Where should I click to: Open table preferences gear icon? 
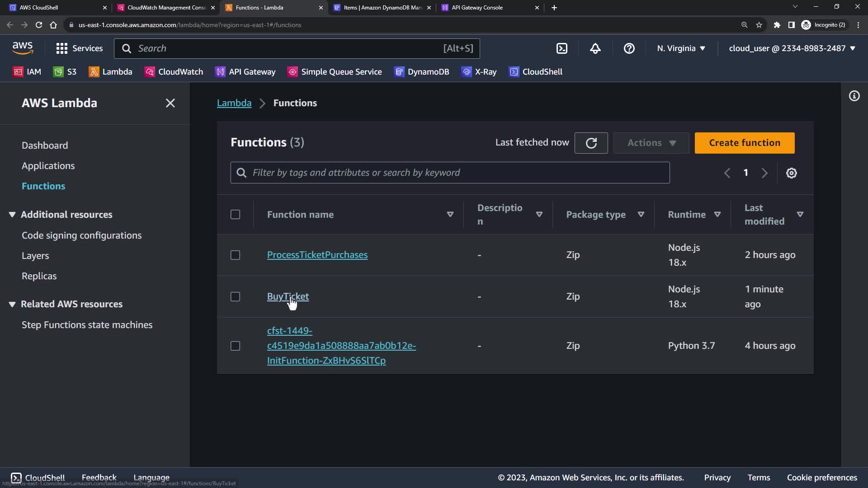[x=791, y=173]
